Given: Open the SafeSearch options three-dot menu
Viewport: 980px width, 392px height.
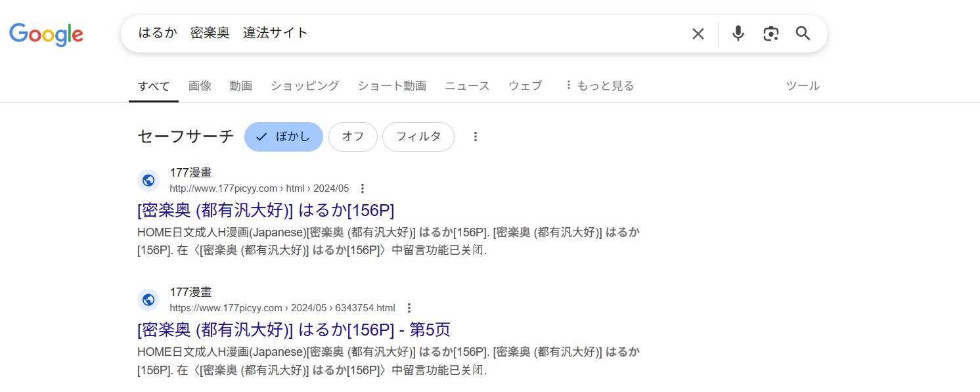Looking at the screenshot, I should [x=476, y=137].
